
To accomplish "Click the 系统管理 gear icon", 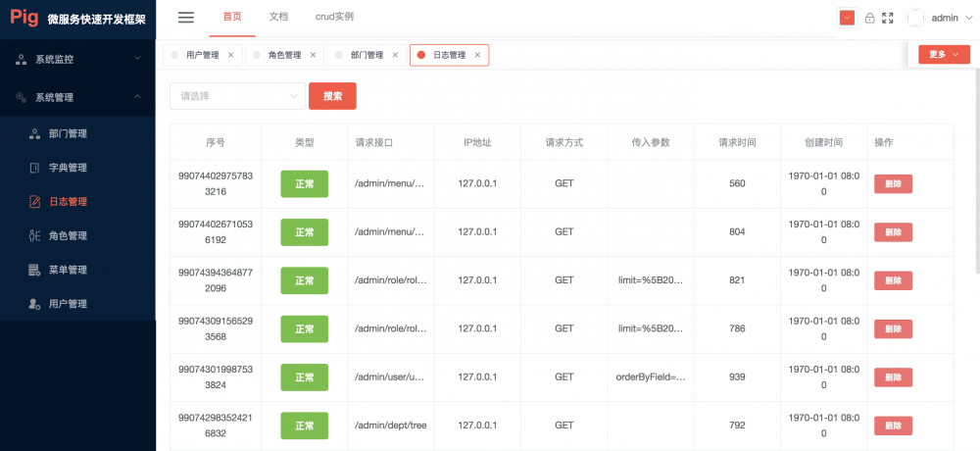I will 21,98.
